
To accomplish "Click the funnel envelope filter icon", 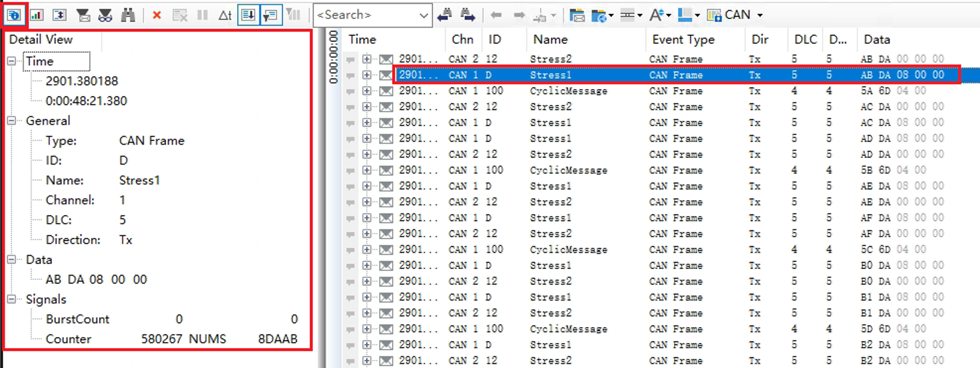I will (x=83, y=15).
